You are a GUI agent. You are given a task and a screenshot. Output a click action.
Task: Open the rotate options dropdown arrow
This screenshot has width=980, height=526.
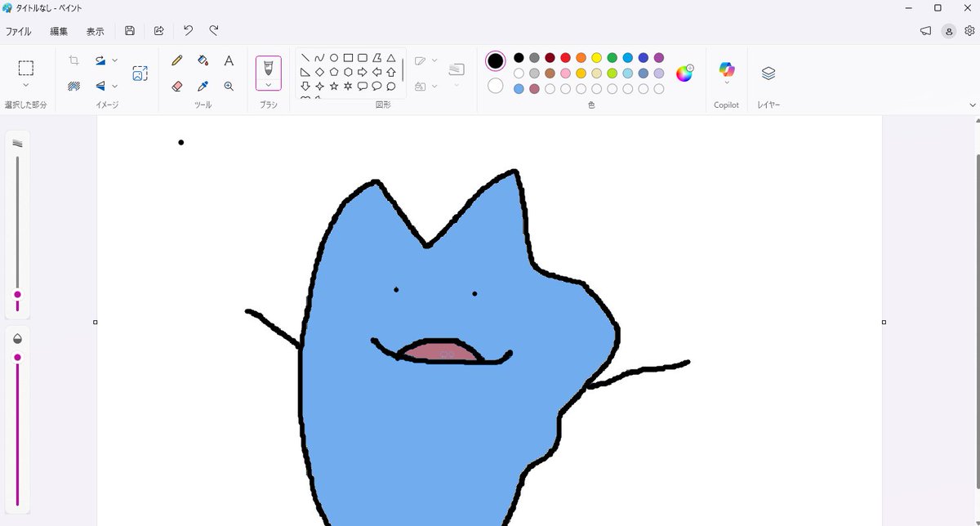[115, 60]
